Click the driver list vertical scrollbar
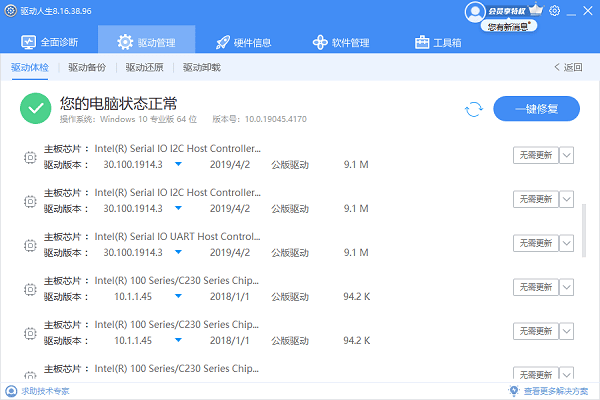This screenshot has height=400, width=600. point(584,230)
